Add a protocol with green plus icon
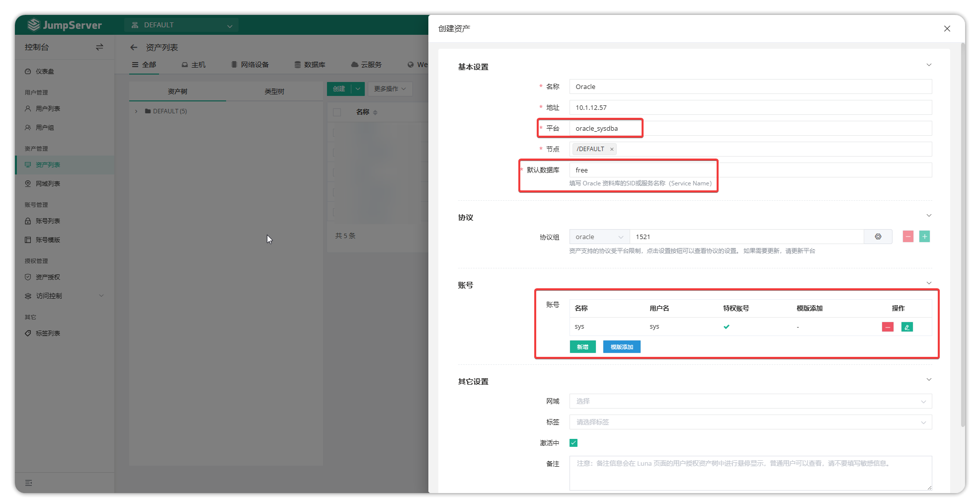The image size is (980, 503). coord(924,237)
